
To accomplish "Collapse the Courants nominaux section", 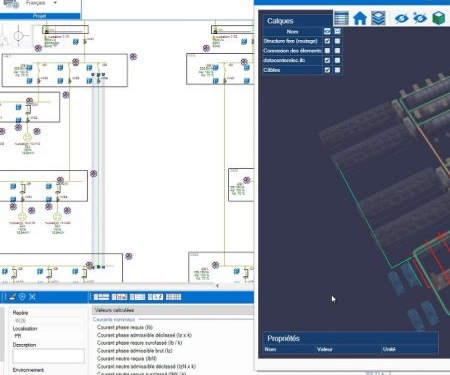I will 114,319.
